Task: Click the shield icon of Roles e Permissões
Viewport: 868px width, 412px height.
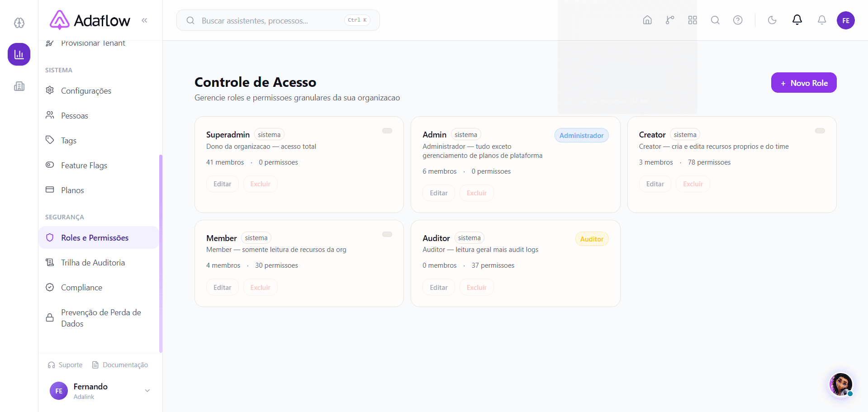Action: [50, 237]
